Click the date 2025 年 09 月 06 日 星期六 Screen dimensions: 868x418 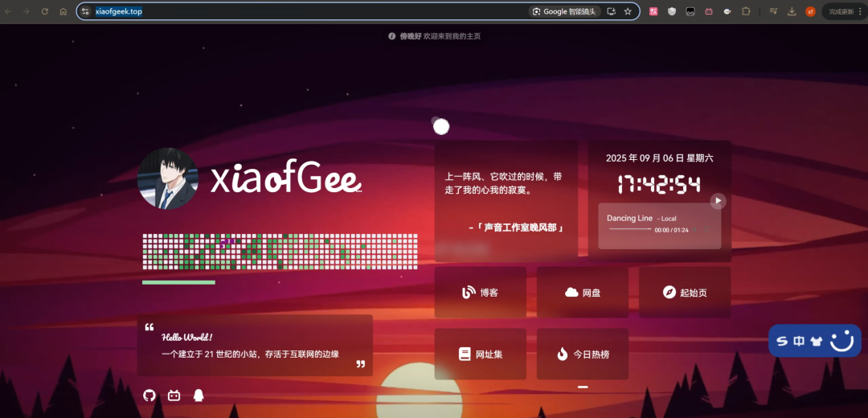[x=659, y=158]
